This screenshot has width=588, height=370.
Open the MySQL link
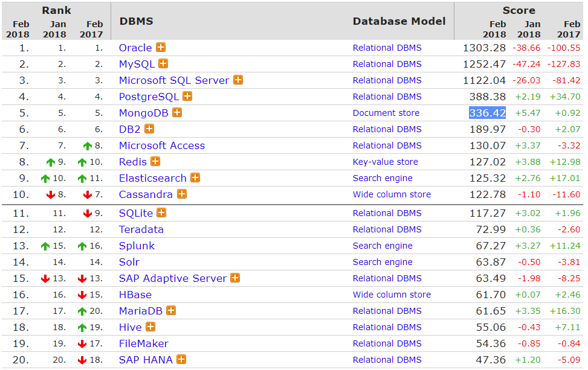[x=137, y=64]
